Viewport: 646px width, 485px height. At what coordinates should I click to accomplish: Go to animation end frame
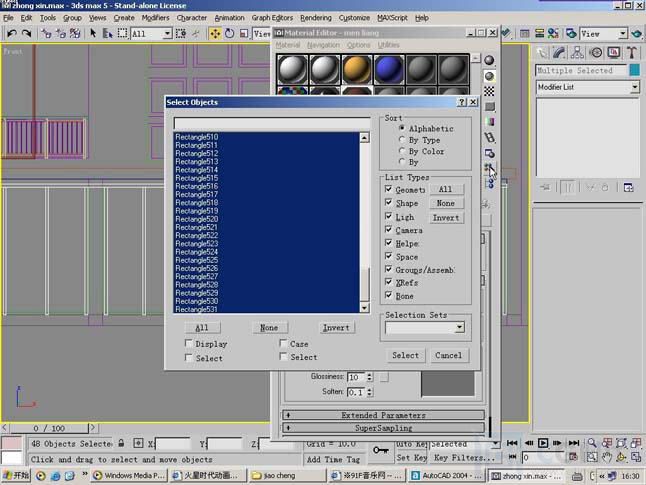point(573,443)
